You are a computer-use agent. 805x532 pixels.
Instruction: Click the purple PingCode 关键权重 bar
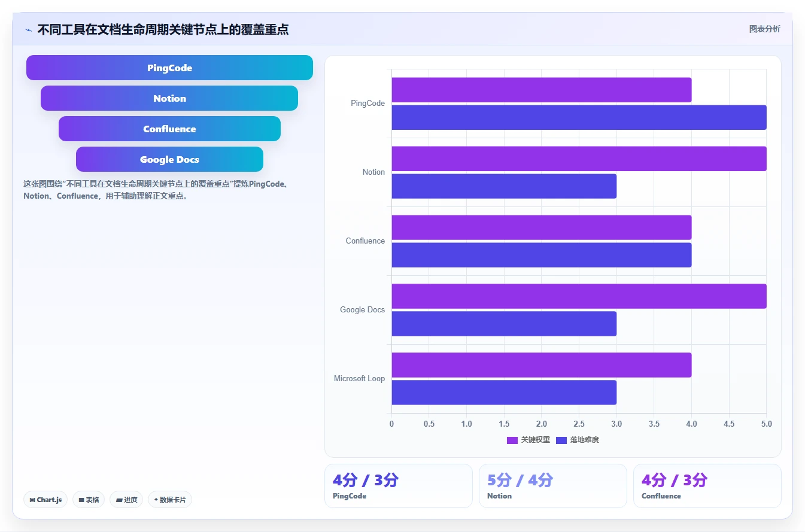click(542, 90)
